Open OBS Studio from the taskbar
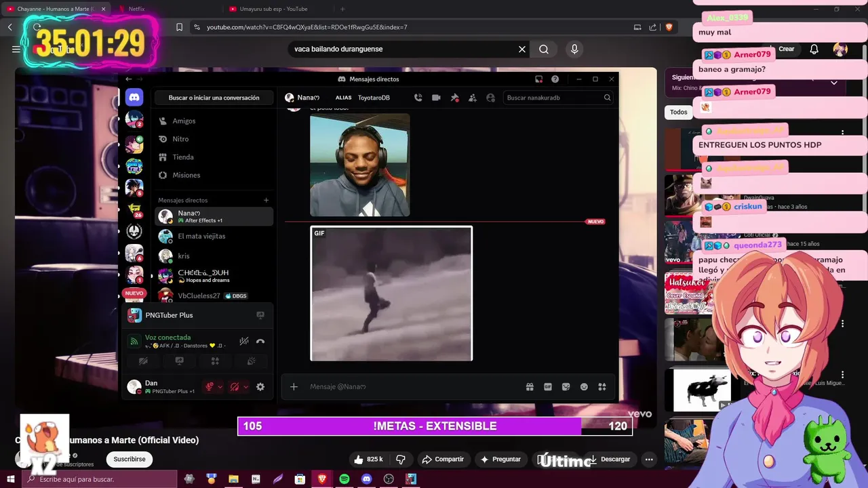Viewport: 868px width, 488px height. (389, 479)
